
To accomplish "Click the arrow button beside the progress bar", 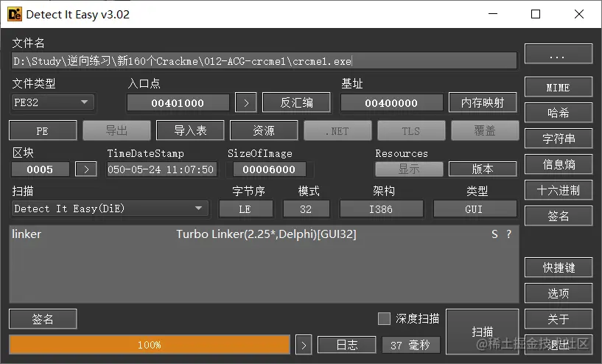I will (x=304, y=345).
